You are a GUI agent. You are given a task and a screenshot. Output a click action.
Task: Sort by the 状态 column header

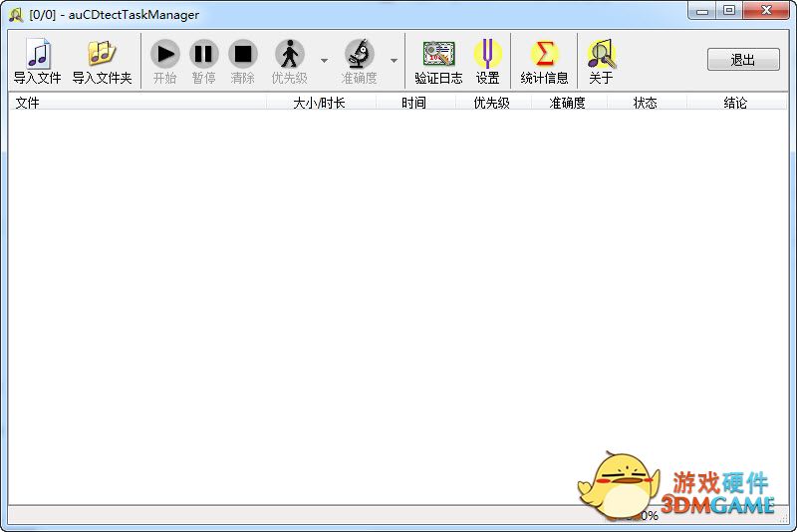[x=647, y=103]
